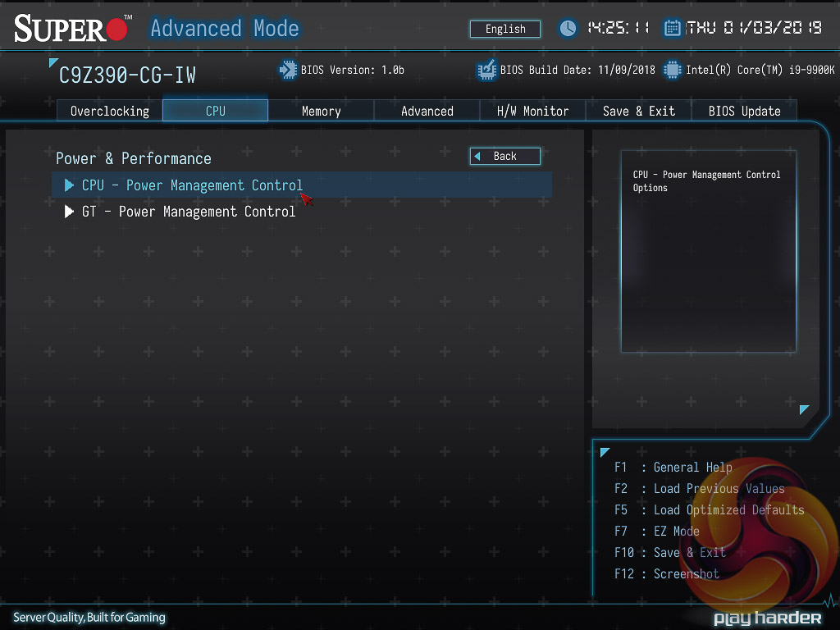840x630 pixels.
Task: Go to the H/W Monitor tab
Action: click(532, 111)
